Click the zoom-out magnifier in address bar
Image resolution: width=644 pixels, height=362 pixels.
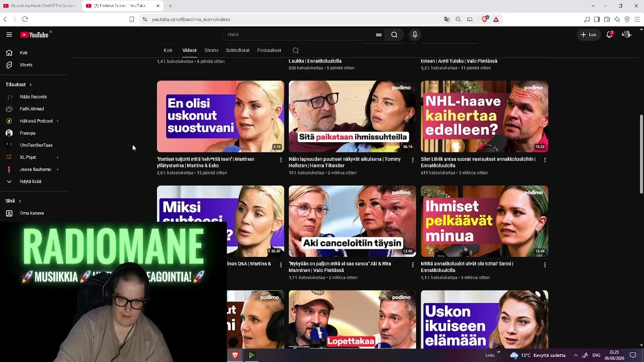(x=458, y=19)
